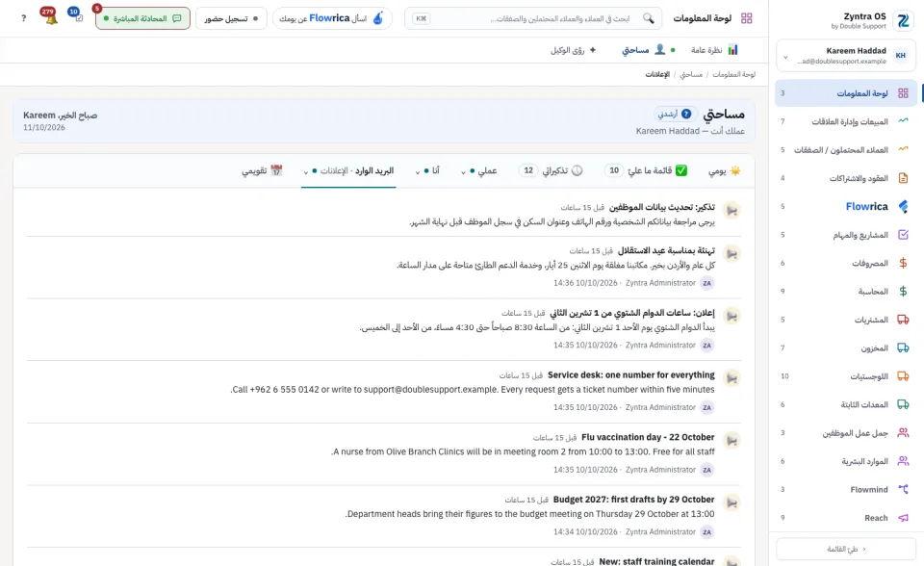Click the dashboard grid icon beside لوحة المعلومات title
Image resolution: width=924 pixels, height=566 pixels.
[x=747, y=18]
